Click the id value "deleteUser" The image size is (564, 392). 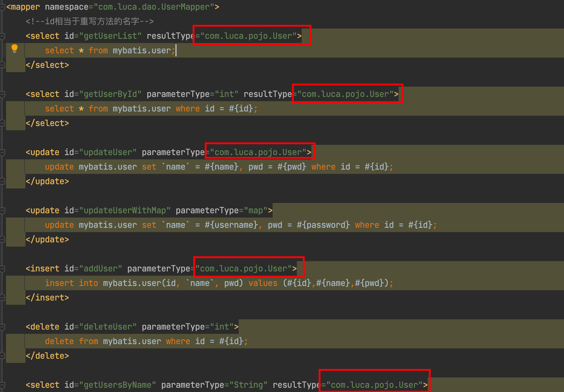click(108, 327)
